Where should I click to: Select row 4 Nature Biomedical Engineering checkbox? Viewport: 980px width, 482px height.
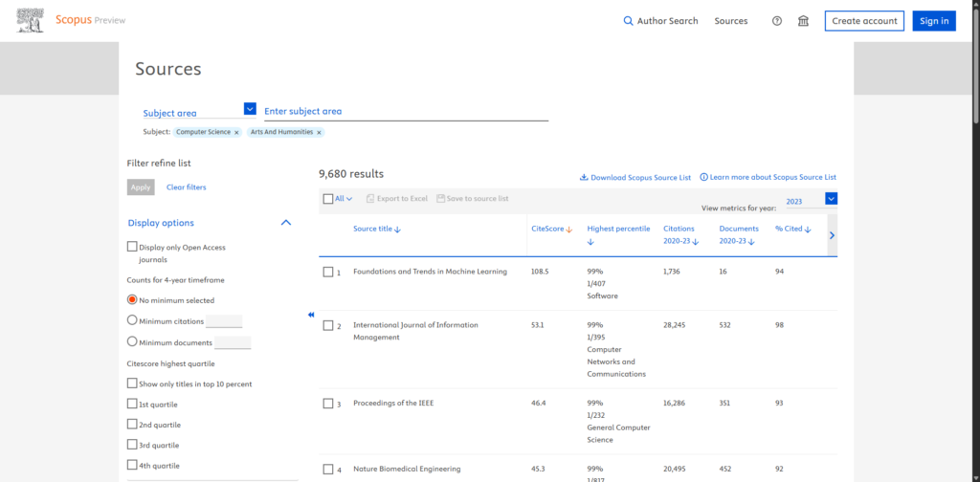click(328, 470)
